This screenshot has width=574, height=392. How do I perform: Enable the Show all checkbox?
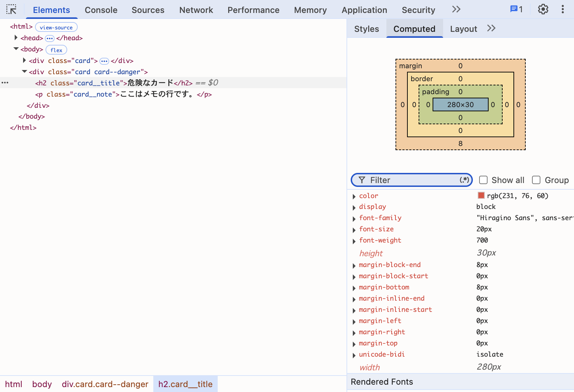483,180
